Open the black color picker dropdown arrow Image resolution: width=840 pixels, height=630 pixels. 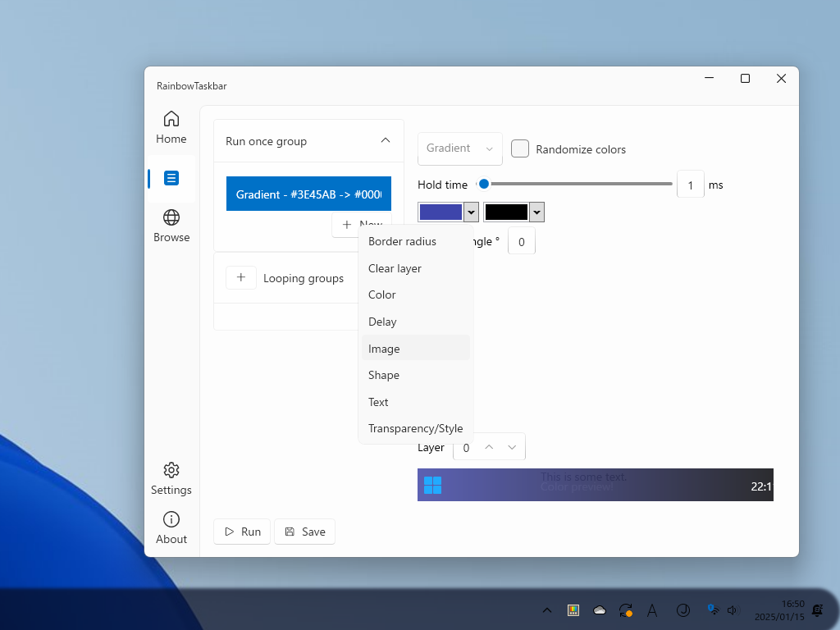point(536,212)
